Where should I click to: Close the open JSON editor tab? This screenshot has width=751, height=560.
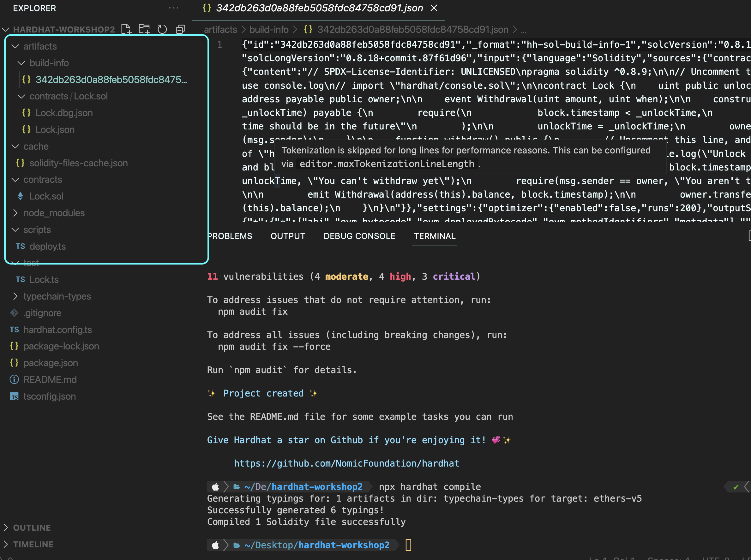[x=434, y=8]
